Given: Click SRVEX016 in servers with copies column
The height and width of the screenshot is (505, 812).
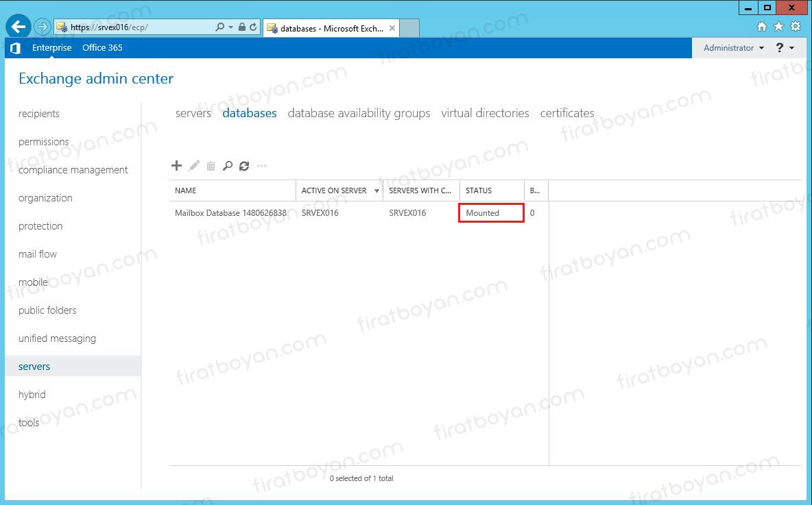Looking at the screenshot, I should point(407,213).
